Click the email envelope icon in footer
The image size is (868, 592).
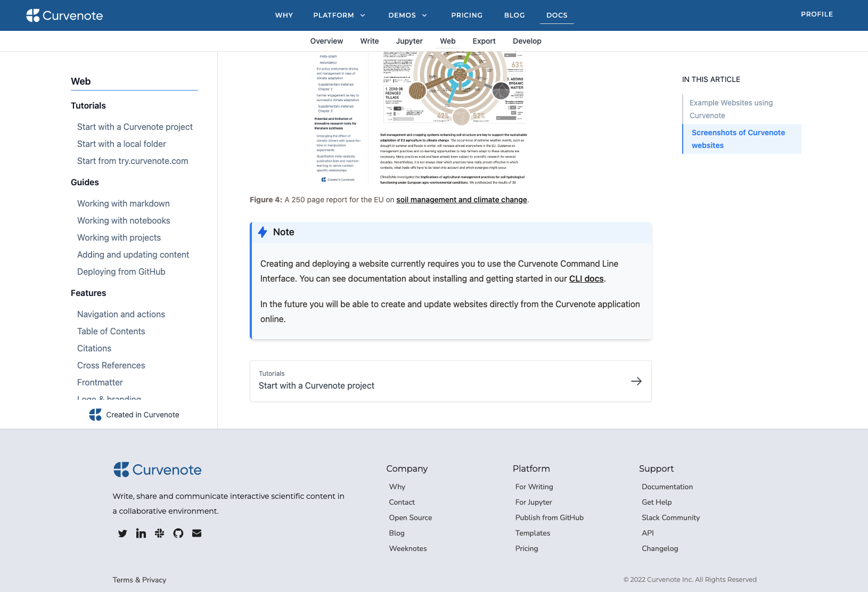(x=196, y=533)
